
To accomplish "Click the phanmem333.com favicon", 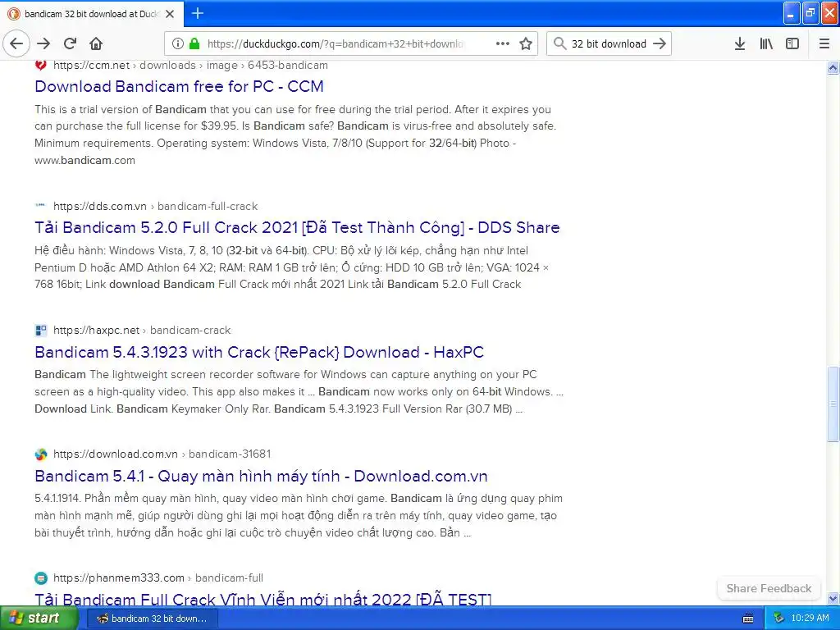I will point(41,578).
